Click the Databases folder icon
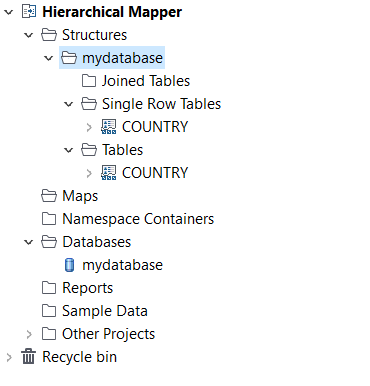 [49, 242]
